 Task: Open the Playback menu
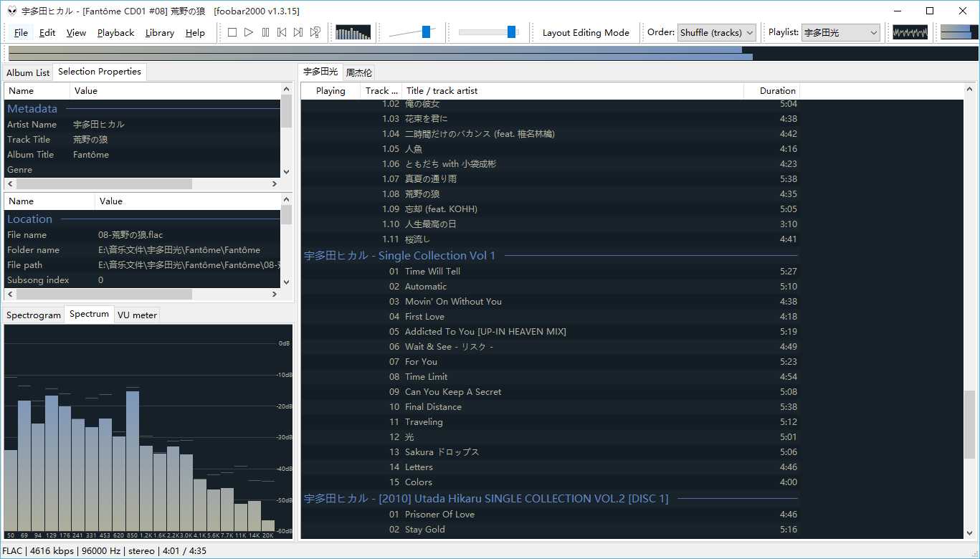coord(115,32)
